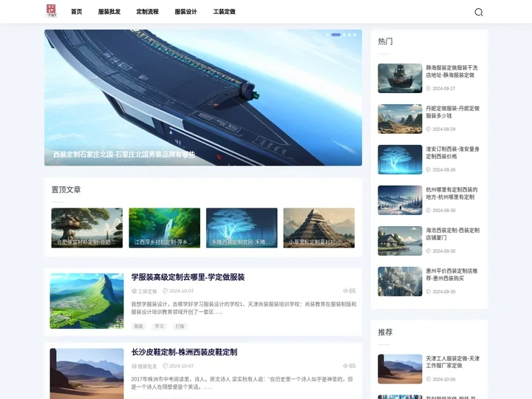Screen dimensions: 532x399
Task: Click the snowy landscape thumbnail in 热门
Action: [400, 200]
